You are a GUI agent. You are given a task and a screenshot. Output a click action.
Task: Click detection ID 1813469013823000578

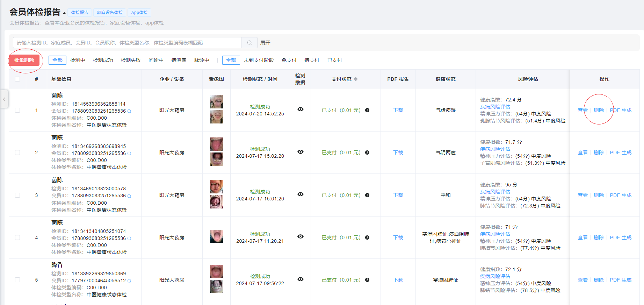pyautogui.click(x=99, y=189)
